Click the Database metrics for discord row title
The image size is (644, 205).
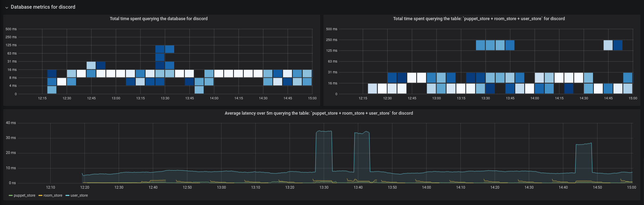43,7
